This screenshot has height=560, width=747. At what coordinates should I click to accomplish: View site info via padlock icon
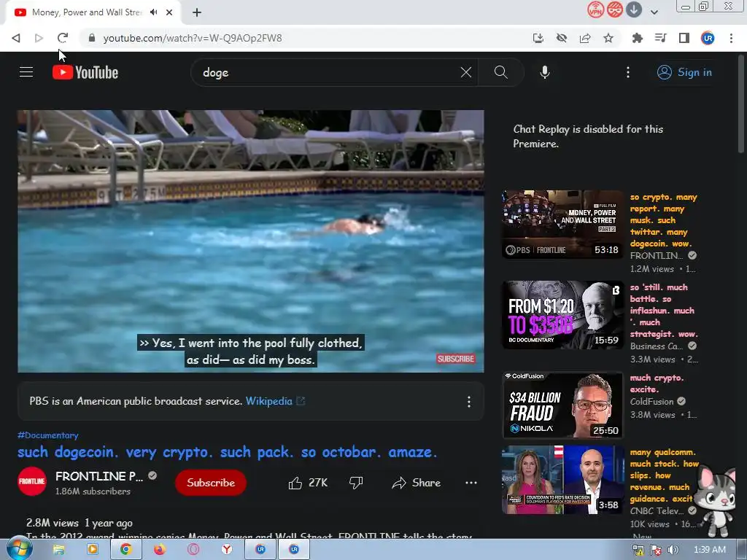[92, 38]
